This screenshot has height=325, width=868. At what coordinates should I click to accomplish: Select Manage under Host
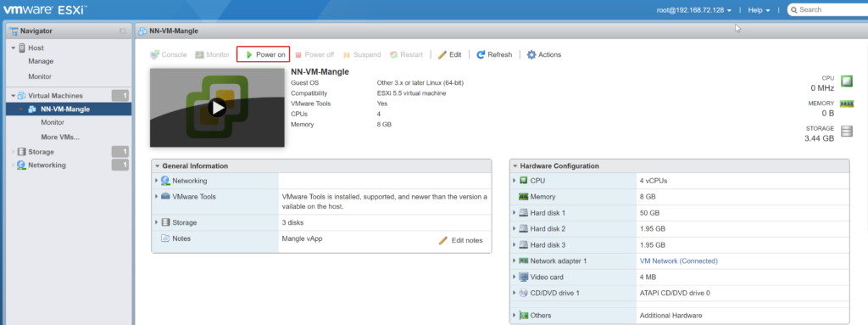coord(41,61)
